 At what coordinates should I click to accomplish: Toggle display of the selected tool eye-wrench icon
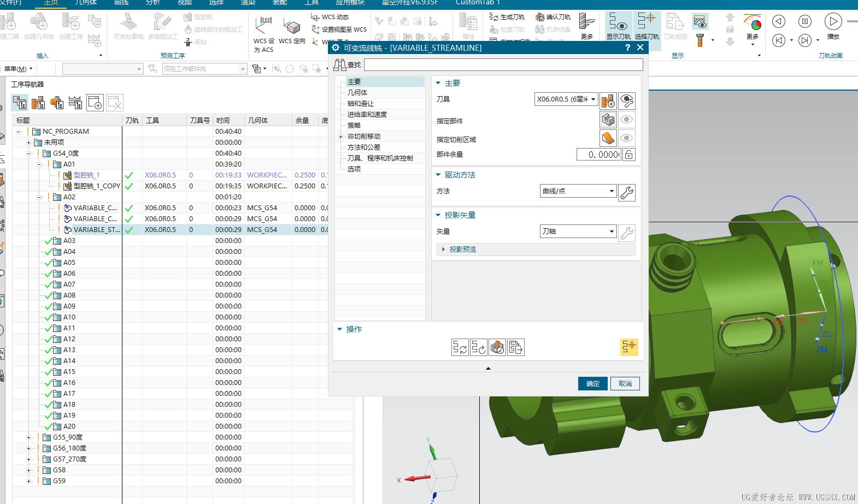click(x=627, y=100)
